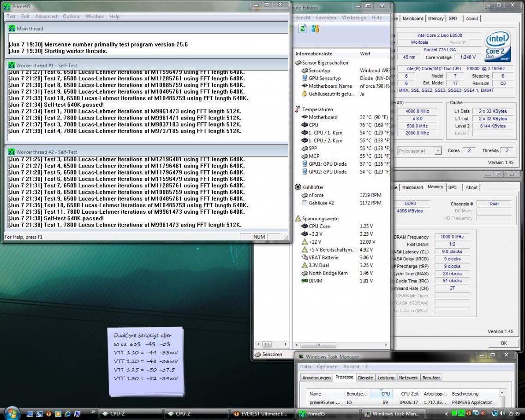Switch to Leistung tab in Task-Manager

point(386,378)
